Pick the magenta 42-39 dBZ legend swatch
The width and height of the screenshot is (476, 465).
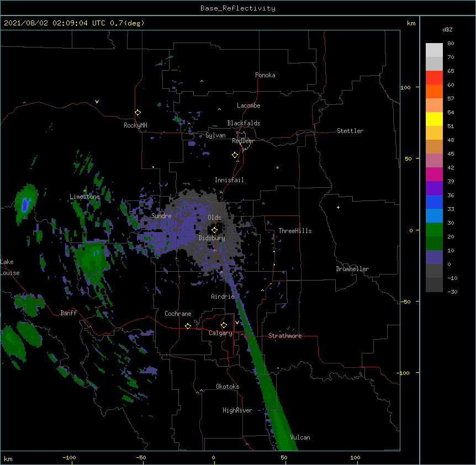(x=434, y=174)
